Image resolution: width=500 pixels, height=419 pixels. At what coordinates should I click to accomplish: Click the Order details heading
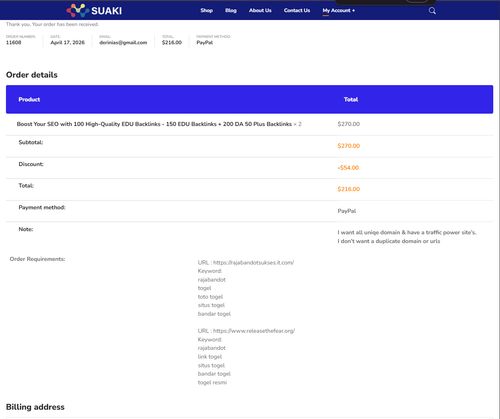32,75
